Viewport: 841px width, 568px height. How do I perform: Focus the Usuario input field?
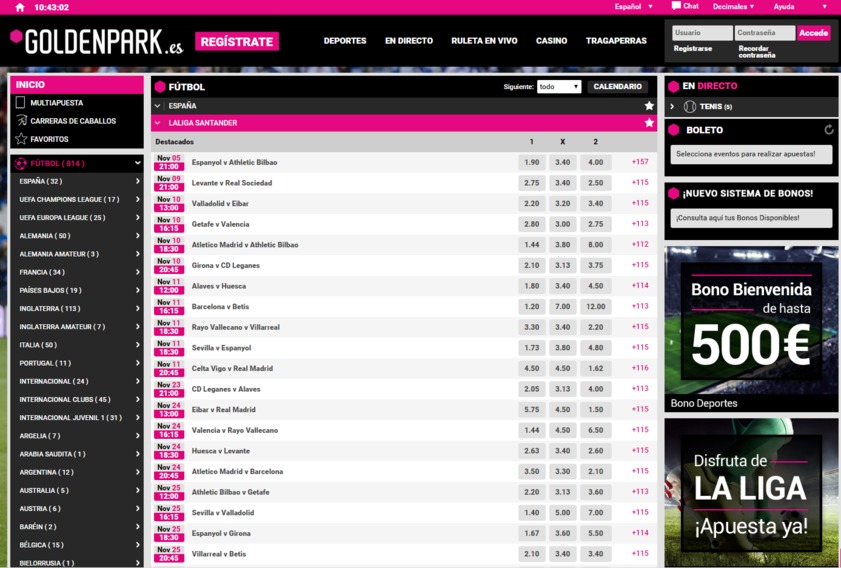coord(702,33)
